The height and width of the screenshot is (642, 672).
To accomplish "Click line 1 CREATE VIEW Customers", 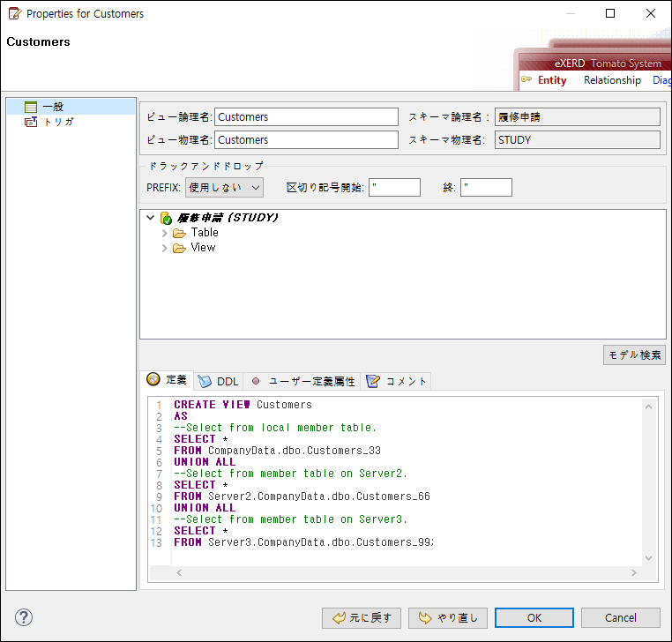I will [x=243, y=405].
